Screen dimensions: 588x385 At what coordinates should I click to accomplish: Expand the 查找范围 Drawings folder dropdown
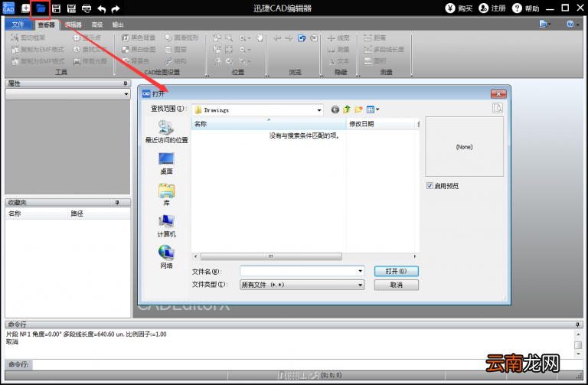pos(319,110)
